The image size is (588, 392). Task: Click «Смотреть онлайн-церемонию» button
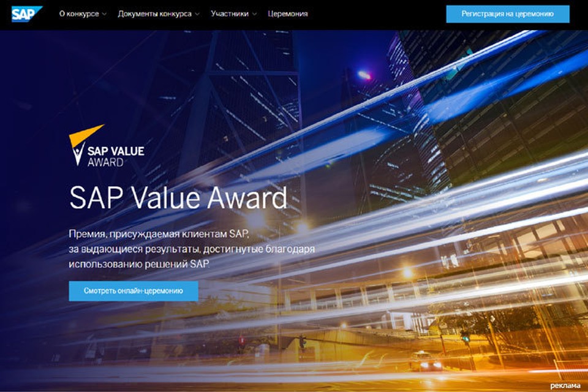134,291
